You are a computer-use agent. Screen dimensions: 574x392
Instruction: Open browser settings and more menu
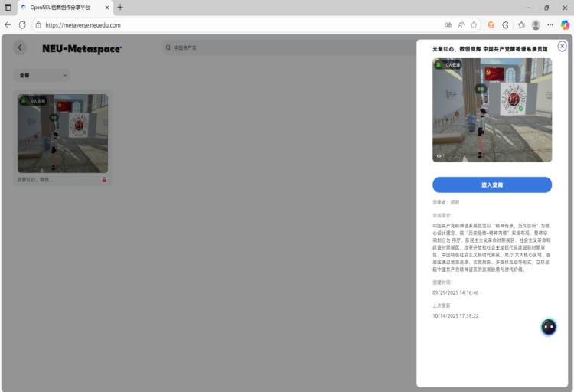550,24
